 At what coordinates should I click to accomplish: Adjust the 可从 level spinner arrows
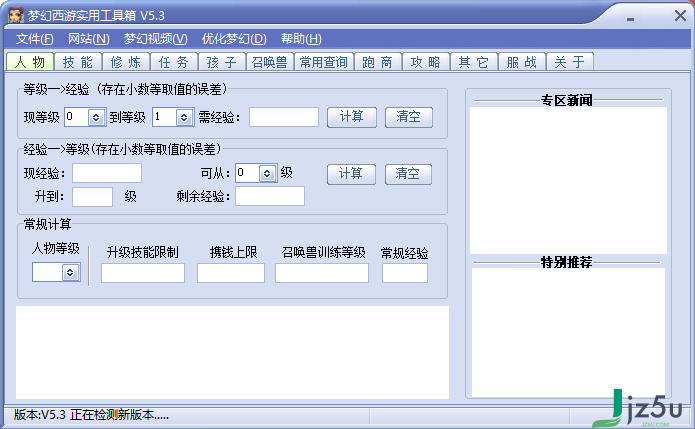pos(267,173)
